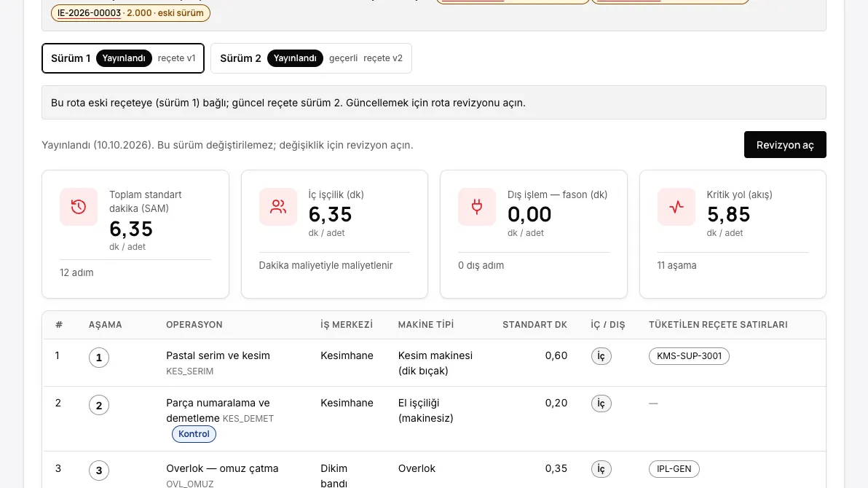Viewport: 868px width, 488px height.
Task: Click the 11 aşama text on Kritik yol card
Action: pos(676,265)
